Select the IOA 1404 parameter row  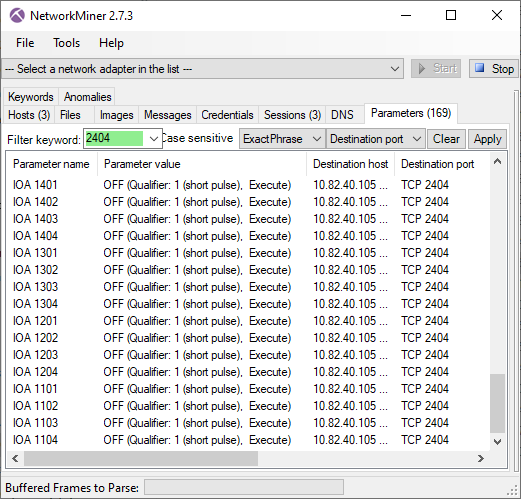click(x=248, y=236)
